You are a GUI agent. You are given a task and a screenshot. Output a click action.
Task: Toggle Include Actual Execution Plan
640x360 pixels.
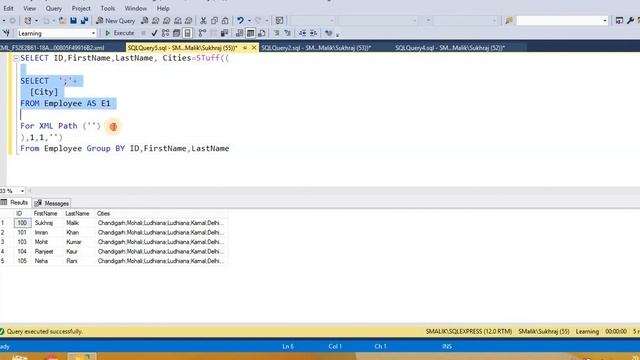click(202, 33)
